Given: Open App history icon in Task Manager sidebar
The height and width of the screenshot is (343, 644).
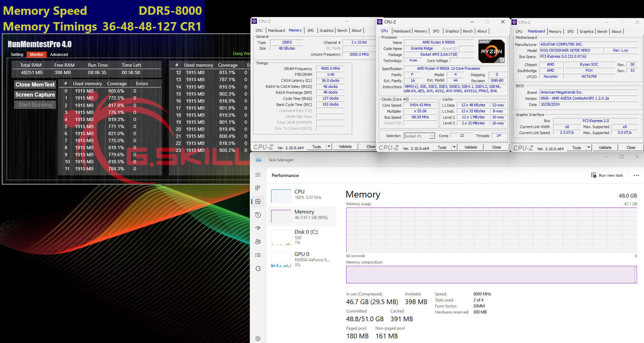Looking at the screenshot, I should coord(258,215).
